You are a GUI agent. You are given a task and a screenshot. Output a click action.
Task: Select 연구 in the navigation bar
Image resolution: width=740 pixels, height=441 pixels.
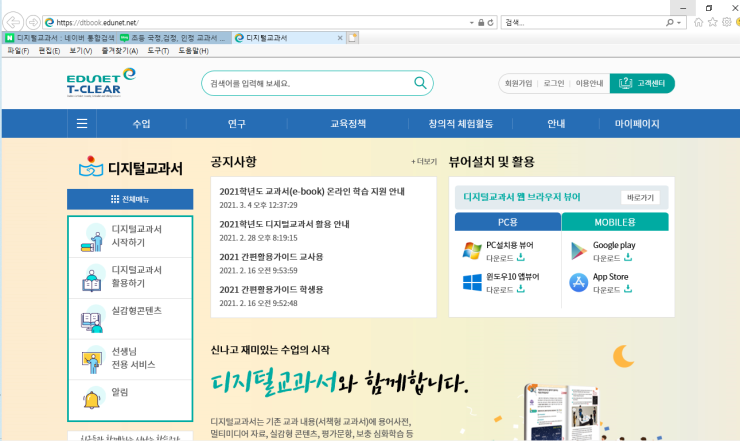pos(236,124)
